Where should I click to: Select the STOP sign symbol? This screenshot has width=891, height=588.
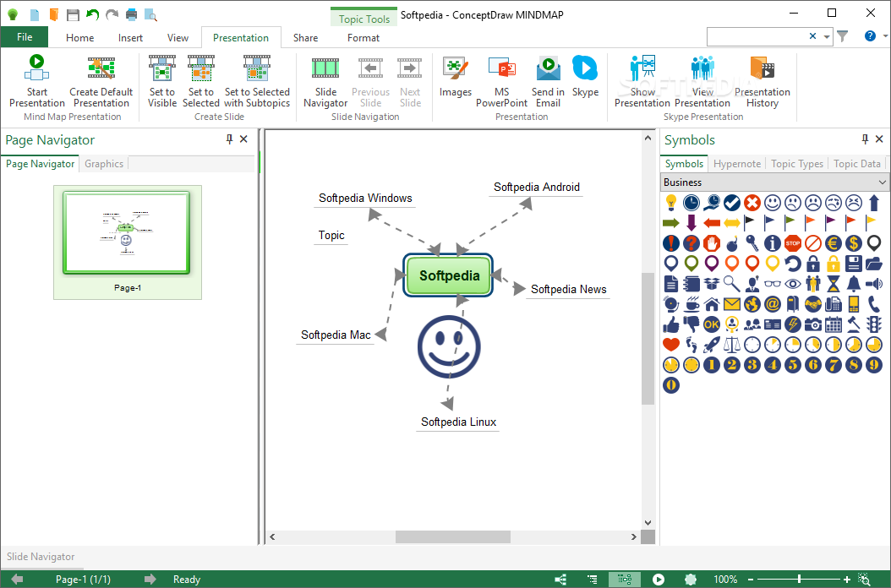793,243
